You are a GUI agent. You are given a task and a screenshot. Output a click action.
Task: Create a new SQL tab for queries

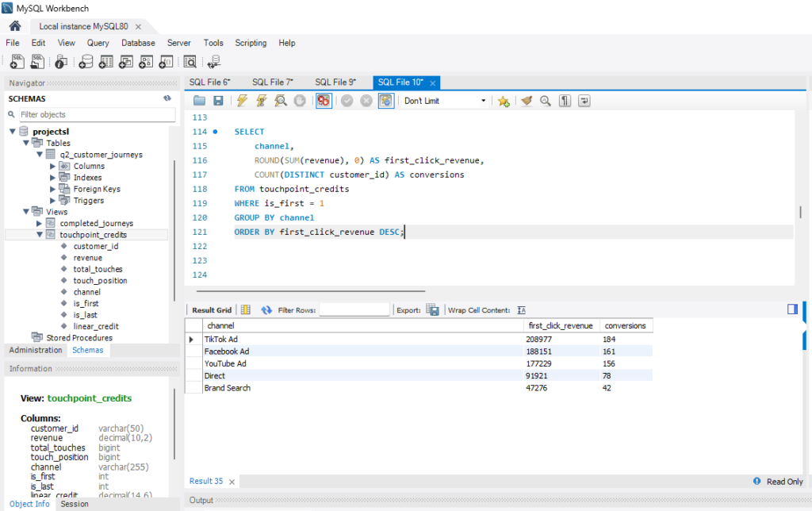(17, 62)
